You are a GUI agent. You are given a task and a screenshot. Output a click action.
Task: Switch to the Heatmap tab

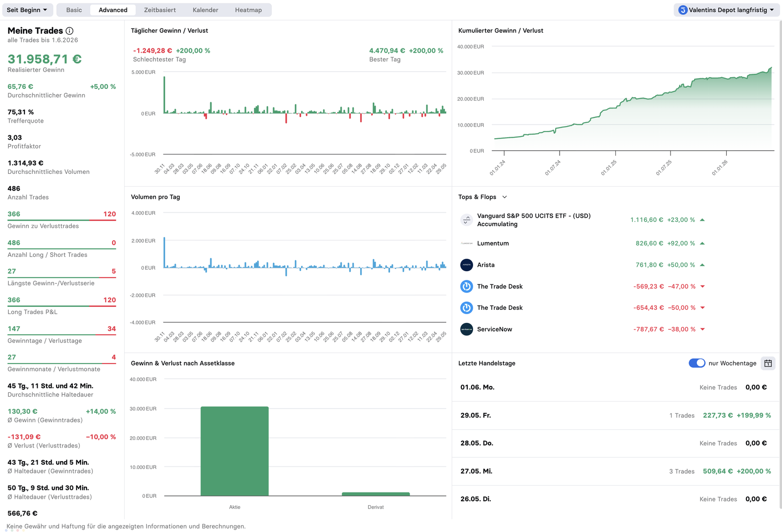point(248,10)
